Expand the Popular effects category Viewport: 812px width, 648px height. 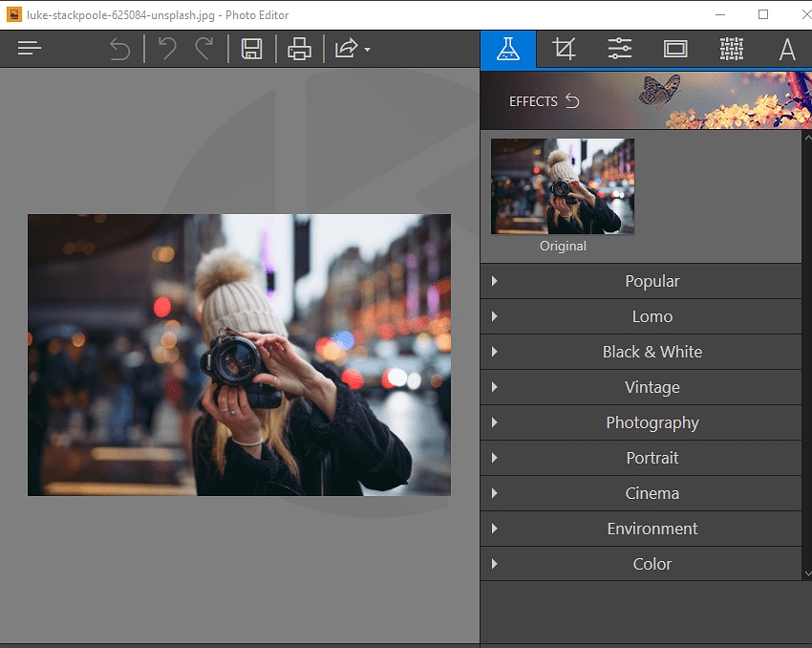pyautogui.click(x=641, y=281)
